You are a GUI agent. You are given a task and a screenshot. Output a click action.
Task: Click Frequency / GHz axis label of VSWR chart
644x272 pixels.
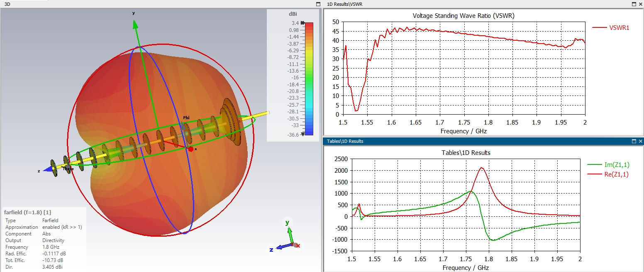coord(464,131)
